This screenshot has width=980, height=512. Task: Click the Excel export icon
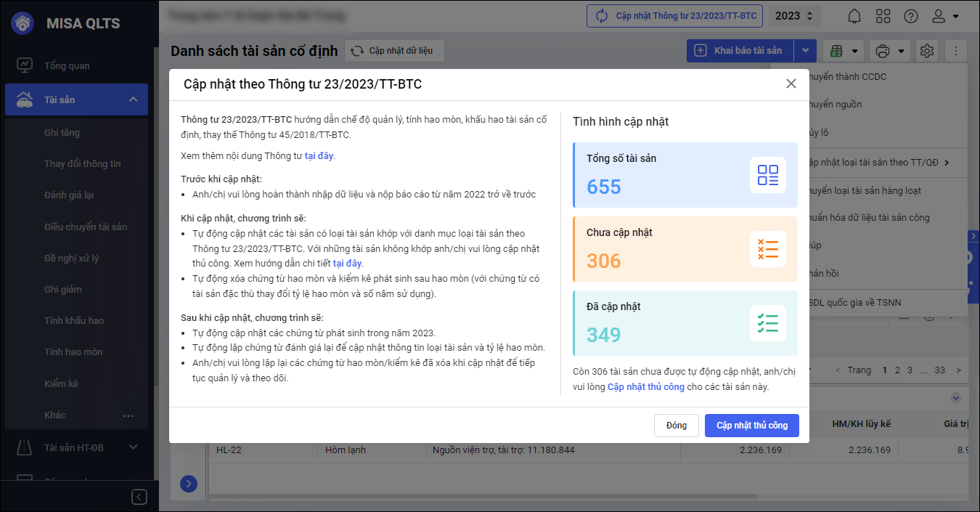[836, 51]
